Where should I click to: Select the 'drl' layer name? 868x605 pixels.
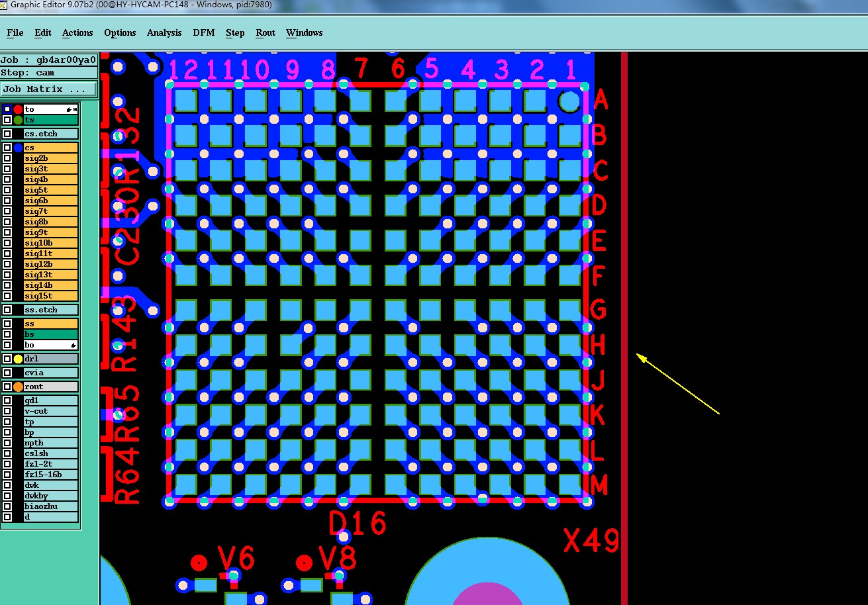click(51, 359)
